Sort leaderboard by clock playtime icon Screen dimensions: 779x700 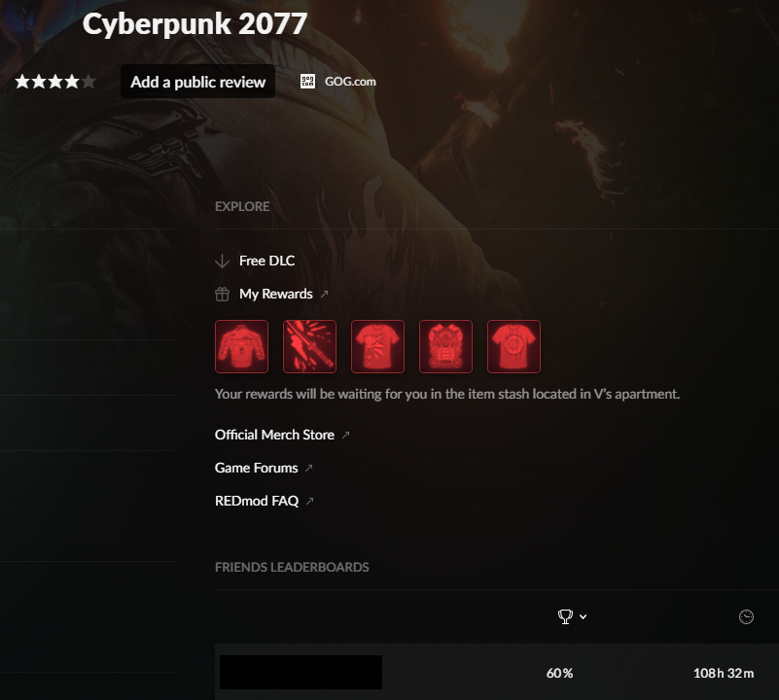(x=746, y=616)
